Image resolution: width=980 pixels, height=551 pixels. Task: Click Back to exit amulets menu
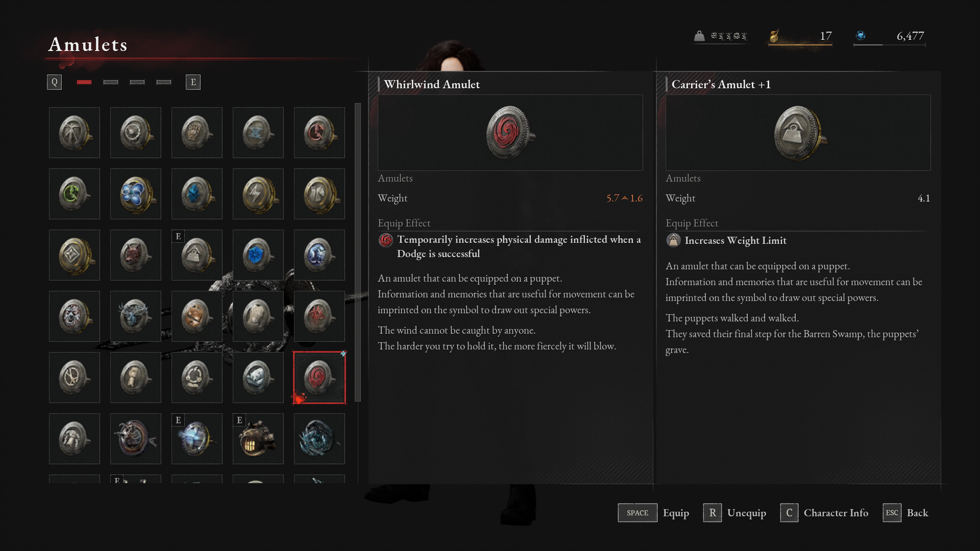coord(905,513)
